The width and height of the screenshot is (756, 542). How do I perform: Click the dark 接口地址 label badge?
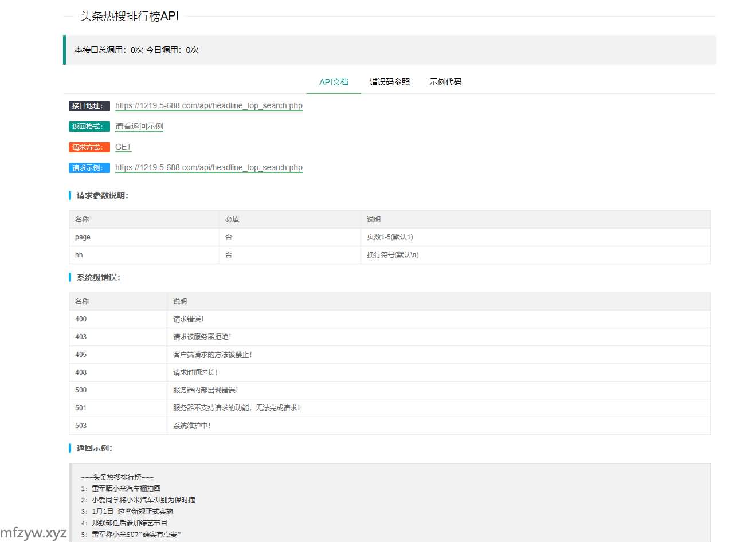pos(89,106)
